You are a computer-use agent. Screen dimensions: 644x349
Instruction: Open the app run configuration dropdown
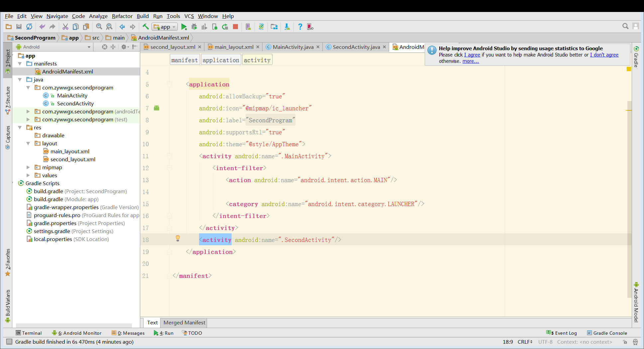click(x=165, y=27)
